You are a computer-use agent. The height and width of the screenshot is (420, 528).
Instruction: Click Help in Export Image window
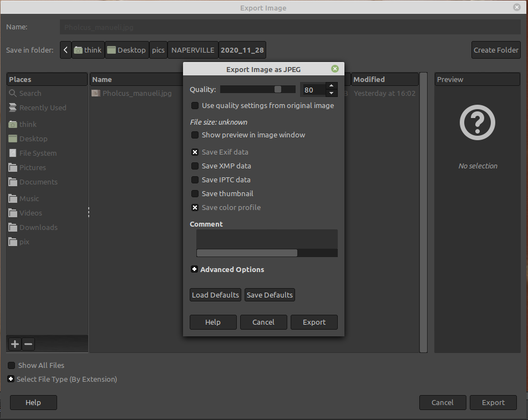pyautogui.click(x=33, y=402)
